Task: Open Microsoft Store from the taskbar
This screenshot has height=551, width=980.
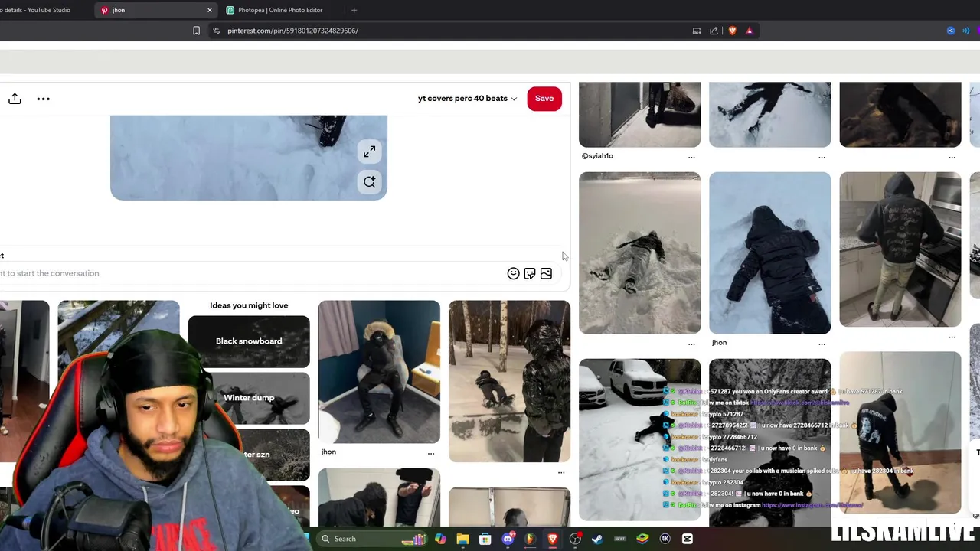Action: click(485, 539)
